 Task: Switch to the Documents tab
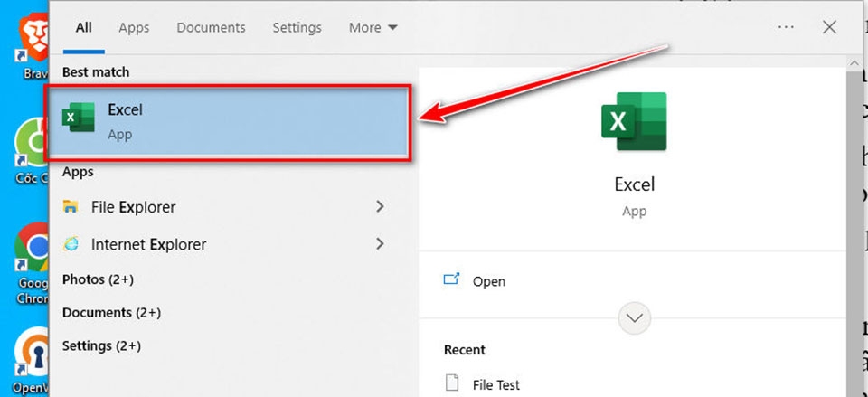(211, 28)
